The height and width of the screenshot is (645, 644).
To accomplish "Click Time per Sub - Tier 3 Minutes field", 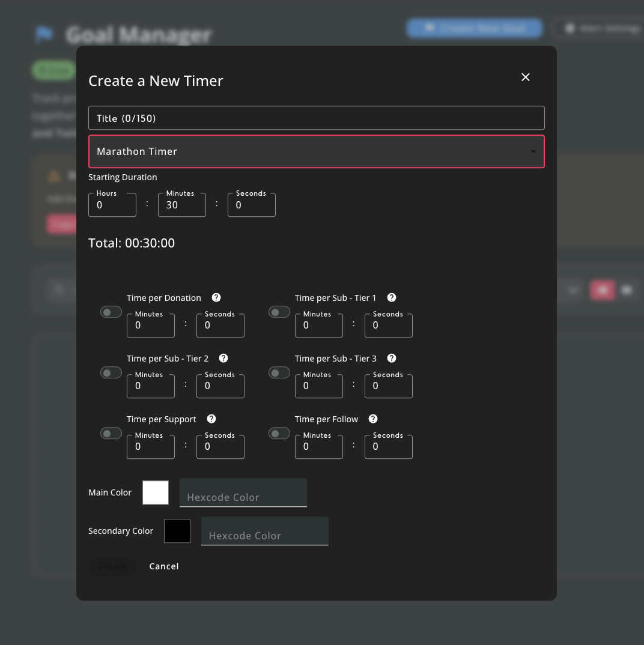I will pyautogui.click(x=319, y=386).
